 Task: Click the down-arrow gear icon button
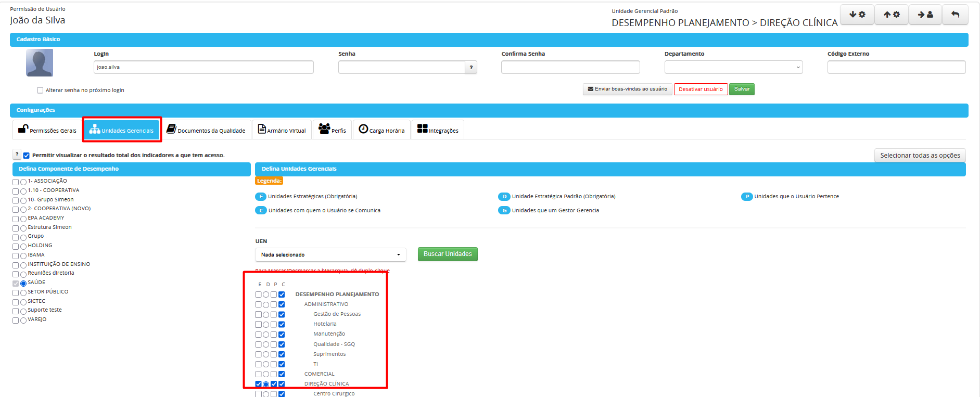point(857,15)
